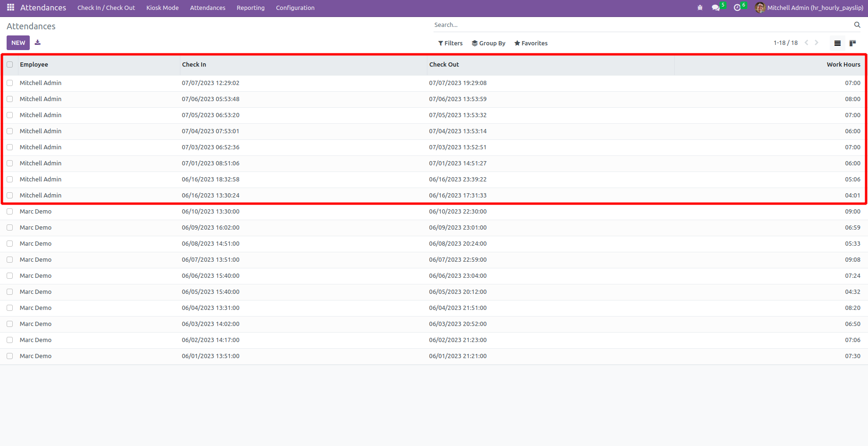This screenshot has width=868, height=446.
Task: Click the Mitchell Admin user avatar
Action: point(760,8)
